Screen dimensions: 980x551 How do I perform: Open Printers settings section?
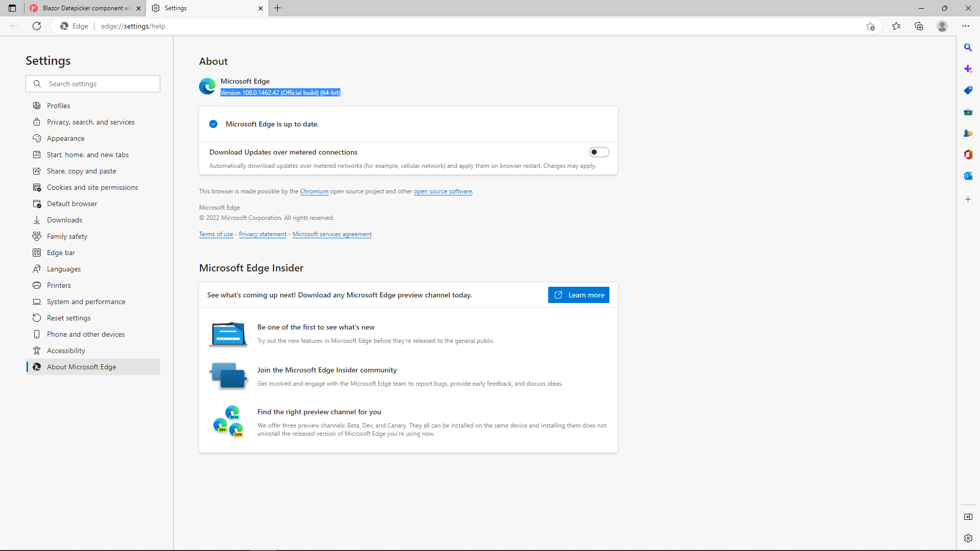click(93, 285)
